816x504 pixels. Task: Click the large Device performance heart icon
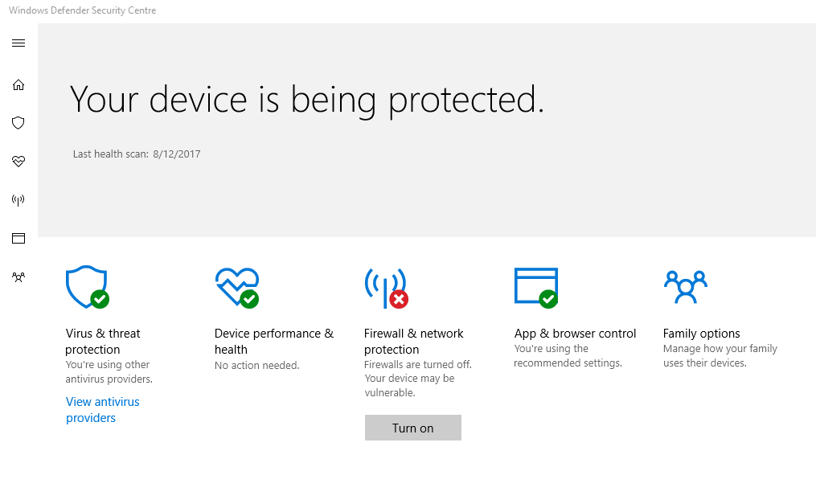(237, 287)
